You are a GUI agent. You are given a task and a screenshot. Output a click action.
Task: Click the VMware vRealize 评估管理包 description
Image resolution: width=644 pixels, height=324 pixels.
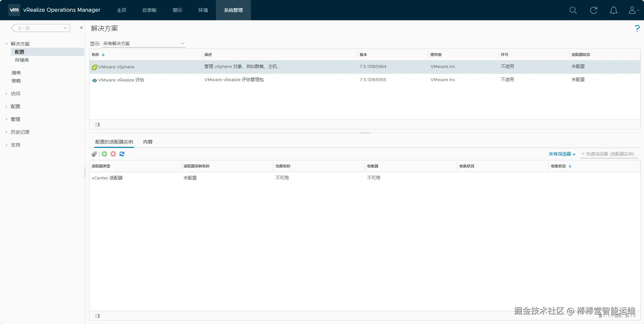234,80
